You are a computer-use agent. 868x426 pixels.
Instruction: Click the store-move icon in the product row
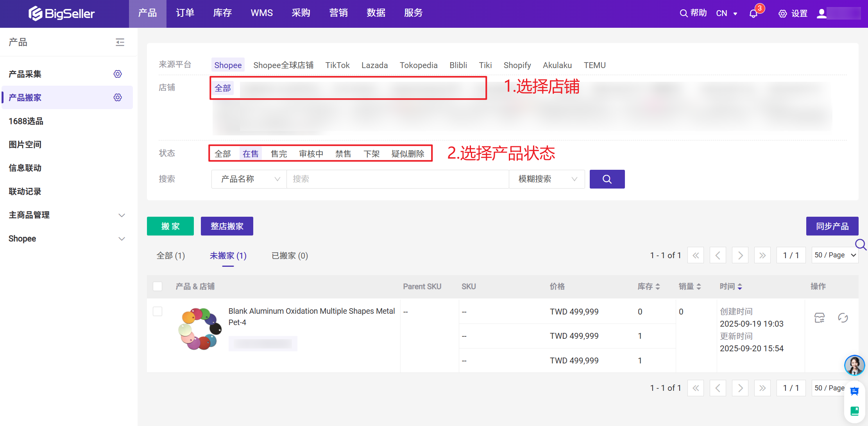pos(820,318)
